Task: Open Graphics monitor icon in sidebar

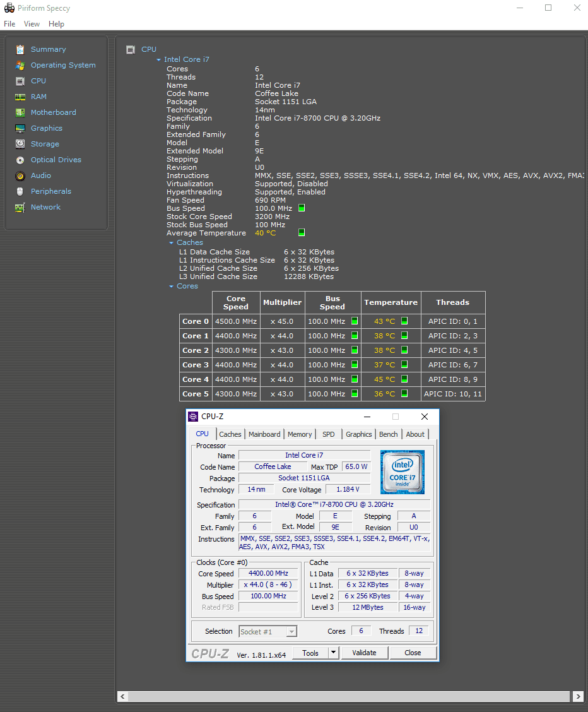Action: coord(20,129)
